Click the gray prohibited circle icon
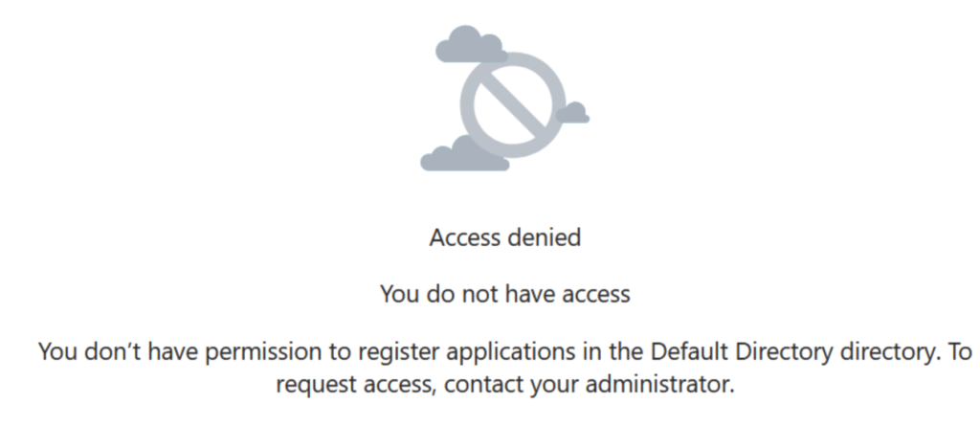The width and height of the screenshot is (980, 426). 513,105
